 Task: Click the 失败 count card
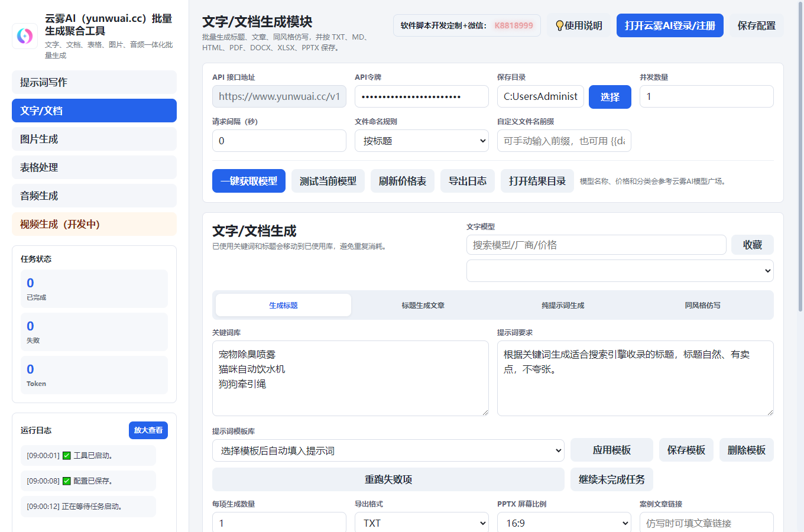(x=94, y=332)
